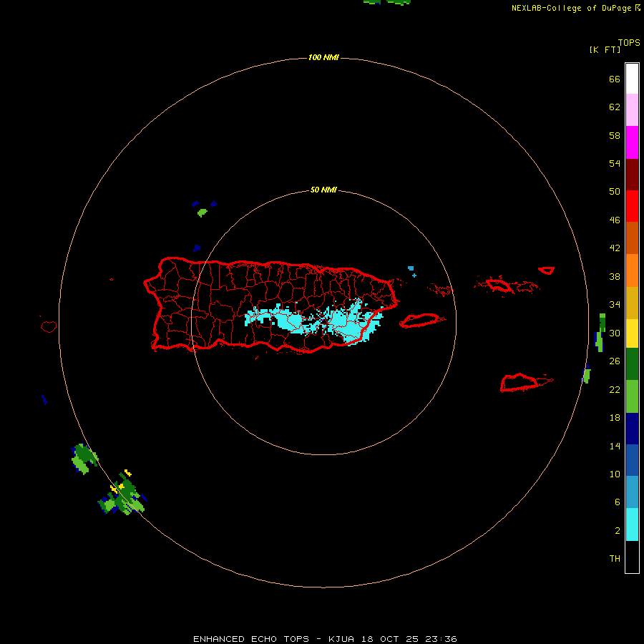Click the light pink legend swatch
The width and height of the screenshot is (644, 644).
[x=632, y=110]
